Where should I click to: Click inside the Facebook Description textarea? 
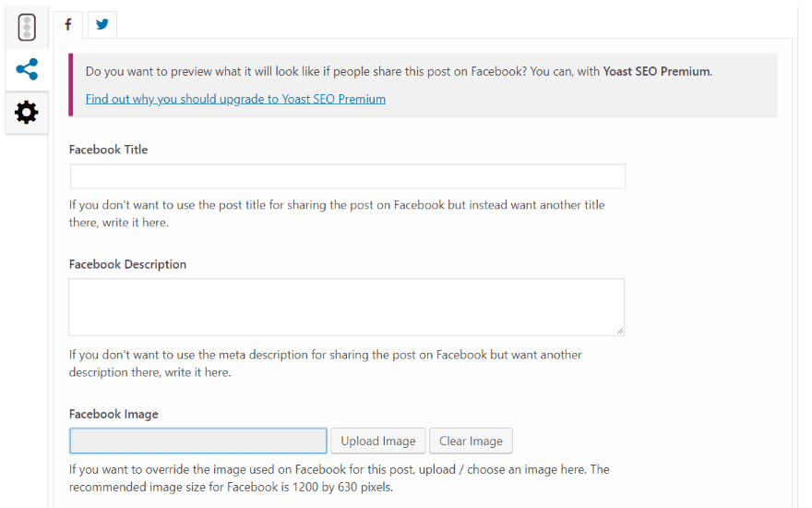click(346, 307)
